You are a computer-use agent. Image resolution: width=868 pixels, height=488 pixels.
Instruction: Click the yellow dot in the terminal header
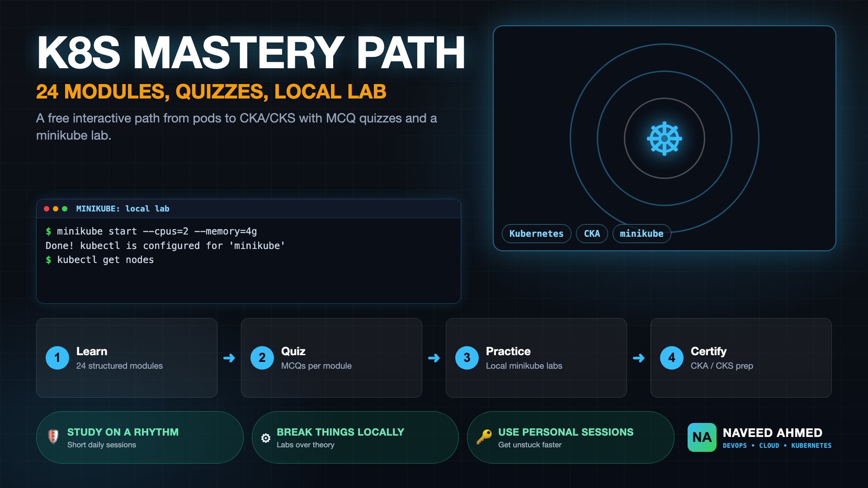(x=56, y=209)
